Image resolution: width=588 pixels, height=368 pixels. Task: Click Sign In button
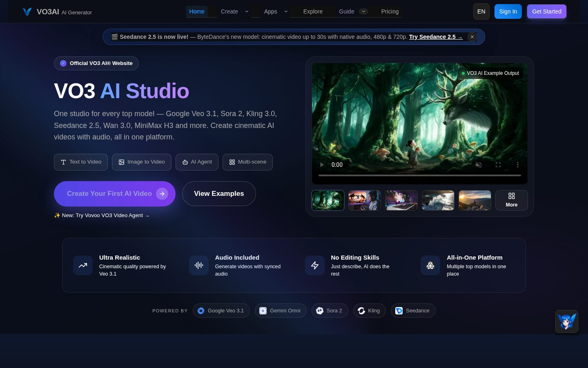[x=508, y=11]
